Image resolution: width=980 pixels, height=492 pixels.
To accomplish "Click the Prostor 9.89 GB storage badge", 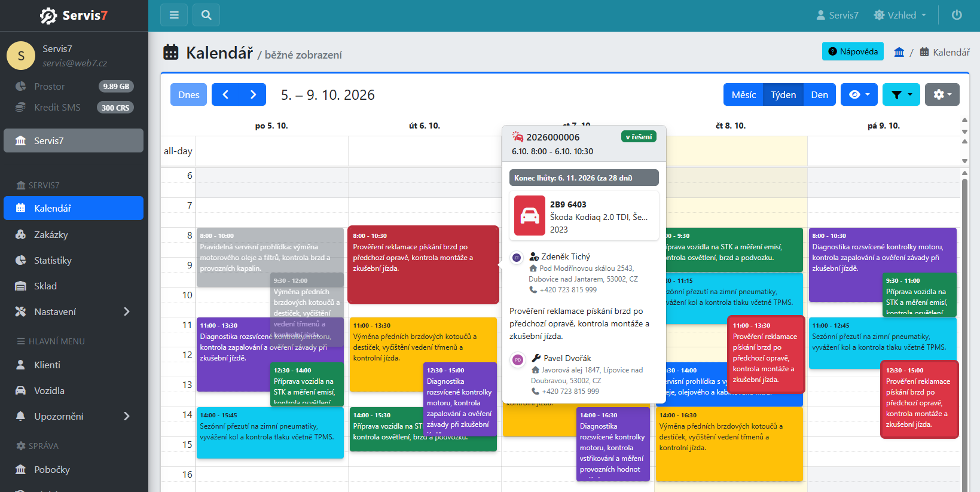I will pyautogui.click(x=116, y=86).
